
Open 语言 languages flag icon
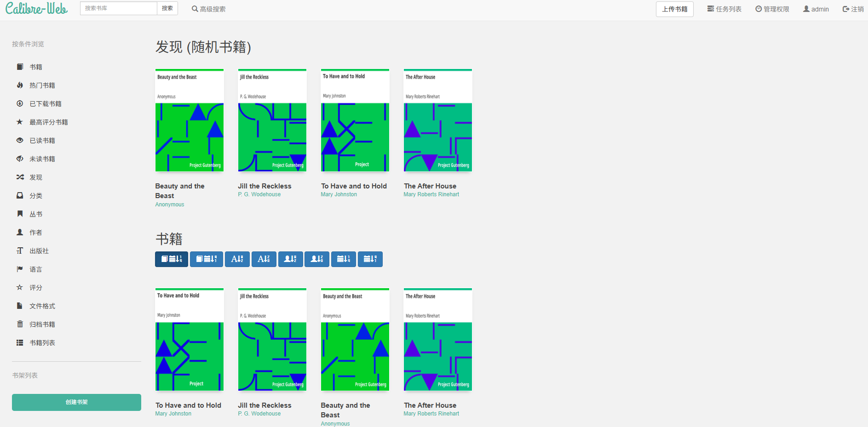pyautogui.click(x=20, y=269)
